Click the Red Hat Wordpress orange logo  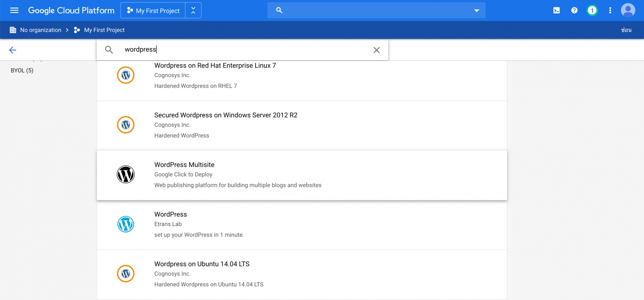coord(126,75)
